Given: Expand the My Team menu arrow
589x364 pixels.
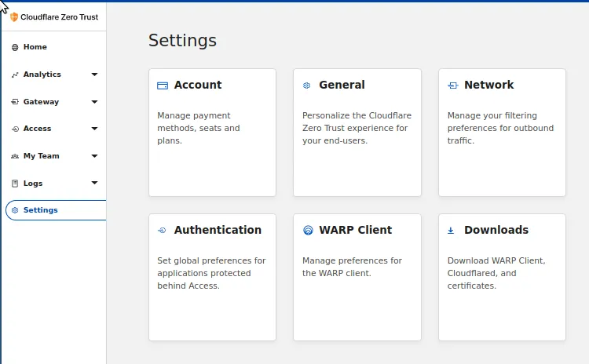Looking at the screenshot, I should point(94,156).
